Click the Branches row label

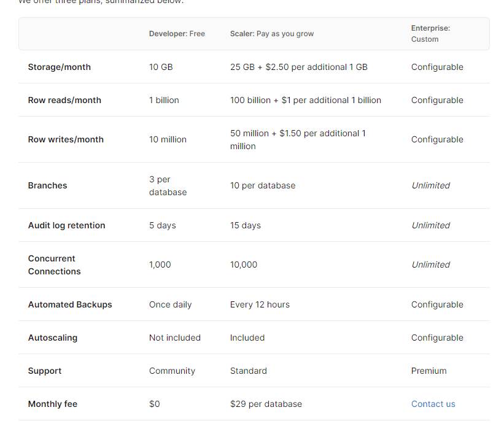47,185
